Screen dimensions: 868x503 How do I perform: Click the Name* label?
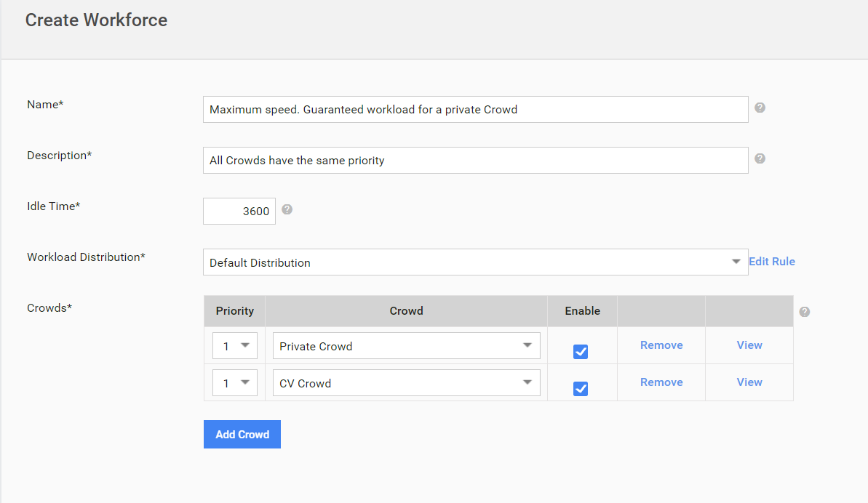pos(45,105)
